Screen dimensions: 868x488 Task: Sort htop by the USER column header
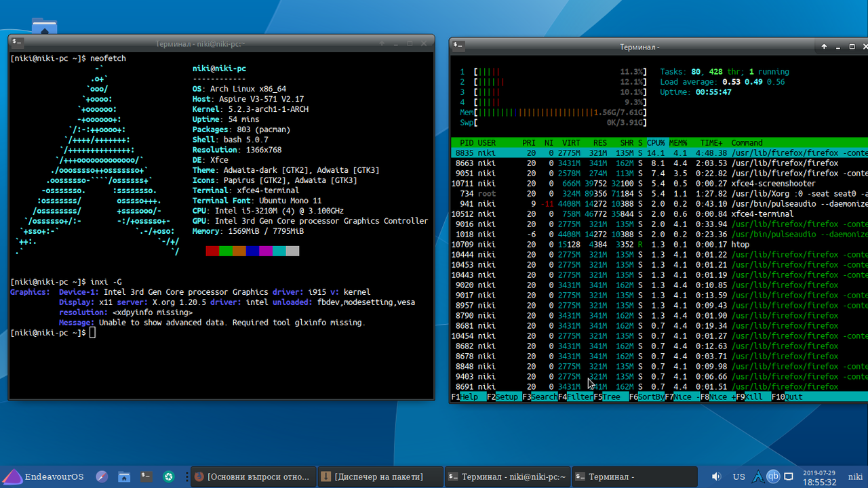[487, 143]
